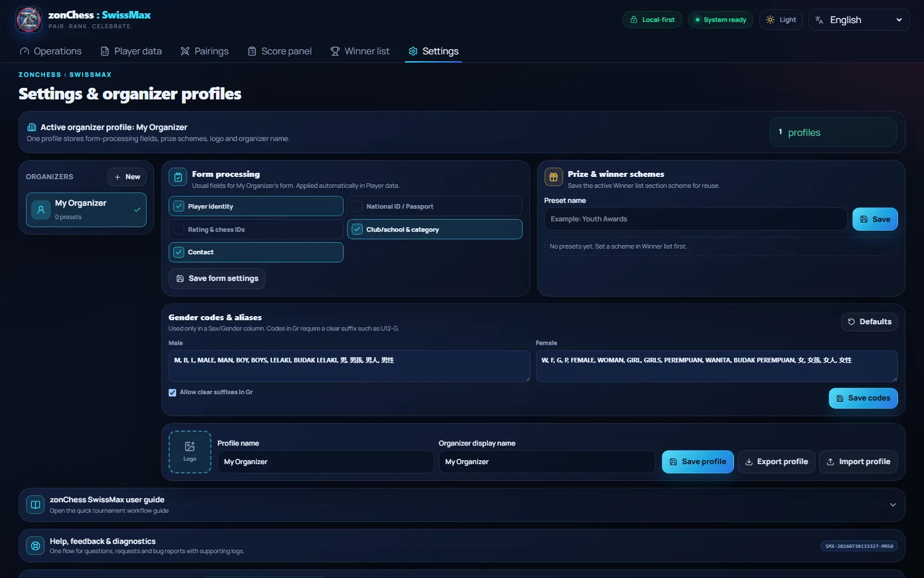The height and width of the screenshot is (578, 924).
Task: Click the zonChess SwissMax logo icon
Action: pyautogui.click(x=29, y=20)
